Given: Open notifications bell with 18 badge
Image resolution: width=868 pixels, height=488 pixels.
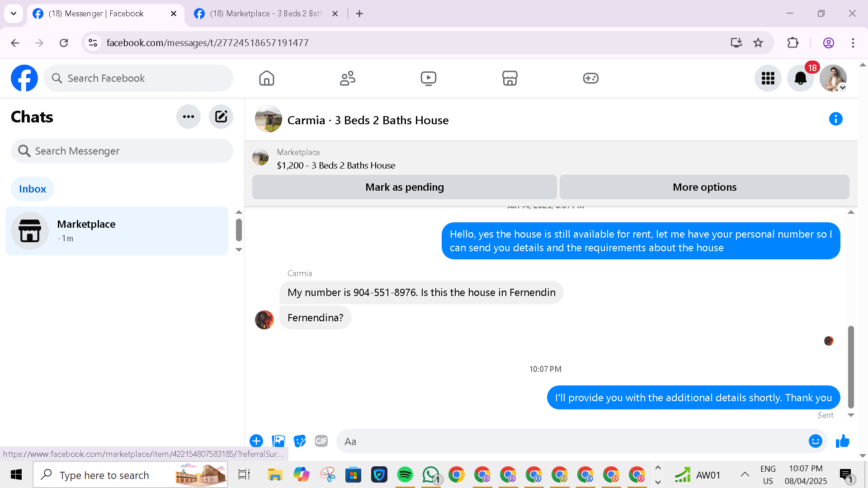Looking at the screenshot, I should [801, 78].
